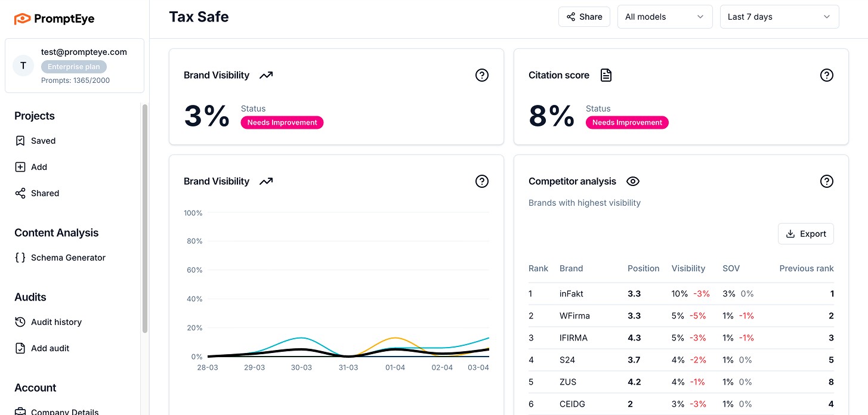868x415 pixels.
Task: Select Add under Projects
Action: [x=39, y=167]
